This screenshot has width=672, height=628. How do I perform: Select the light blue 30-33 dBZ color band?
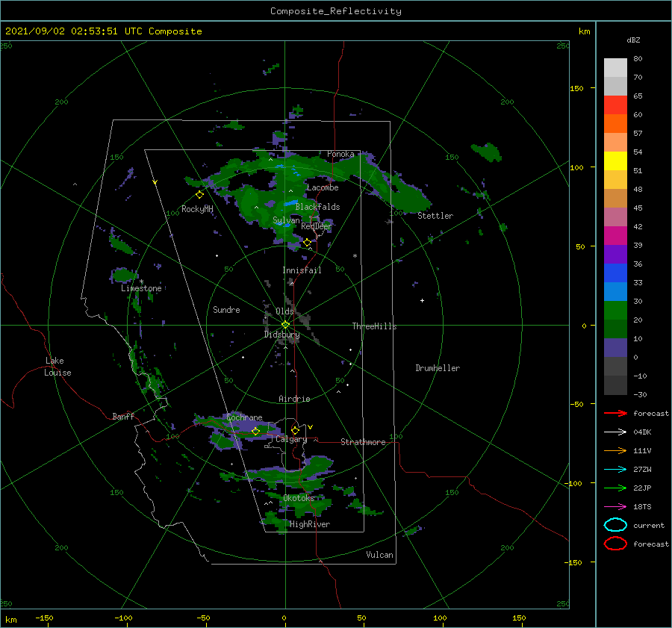[x=615, y=291]
